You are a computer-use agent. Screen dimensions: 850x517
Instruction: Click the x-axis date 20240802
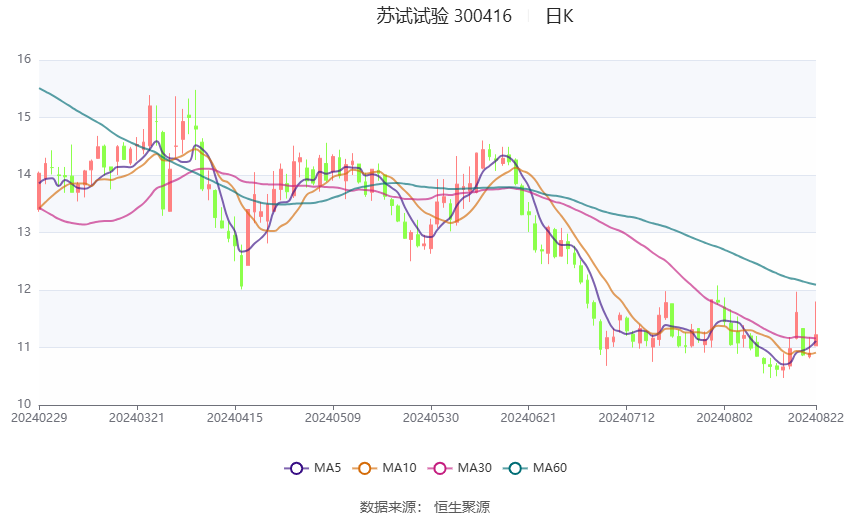725,418
